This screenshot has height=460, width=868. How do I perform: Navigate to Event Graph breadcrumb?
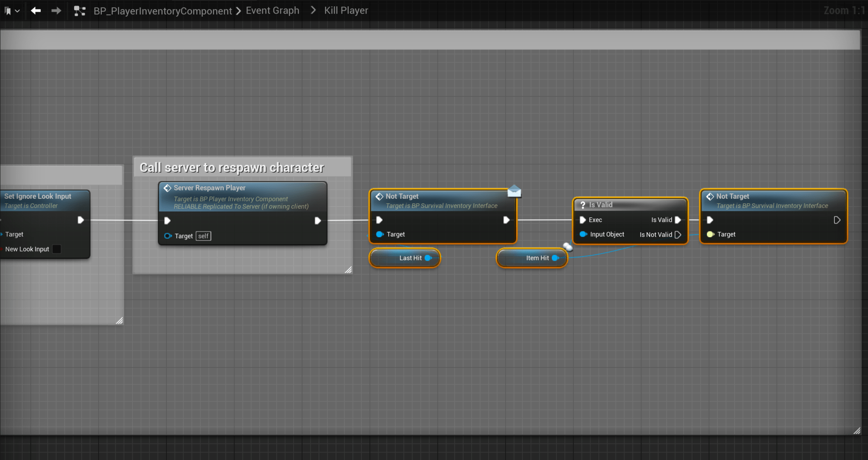272,10
